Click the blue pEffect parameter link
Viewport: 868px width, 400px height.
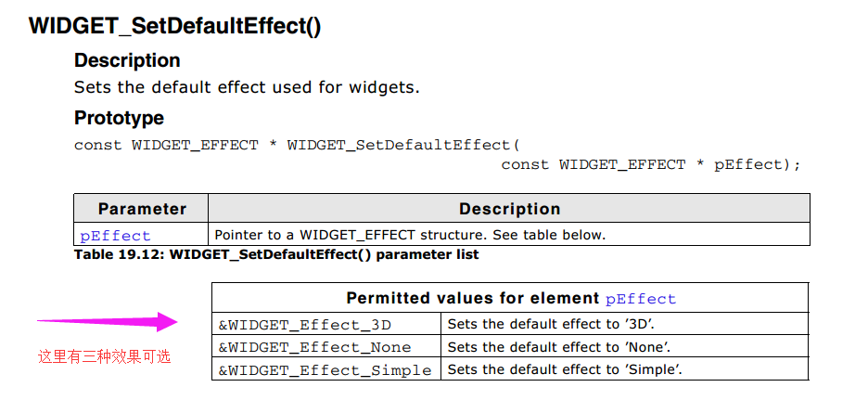115,236
